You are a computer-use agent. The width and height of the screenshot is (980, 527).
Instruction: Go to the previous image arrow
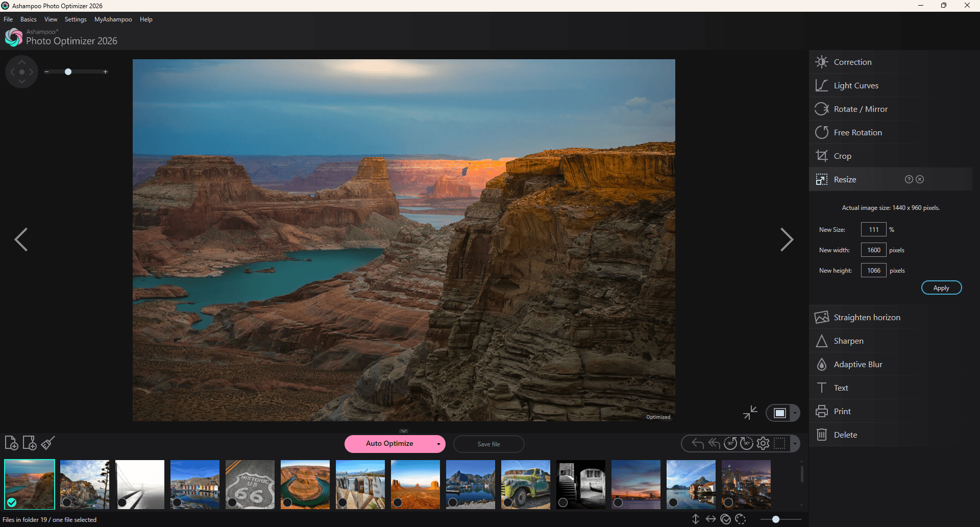tap(21, 239)
